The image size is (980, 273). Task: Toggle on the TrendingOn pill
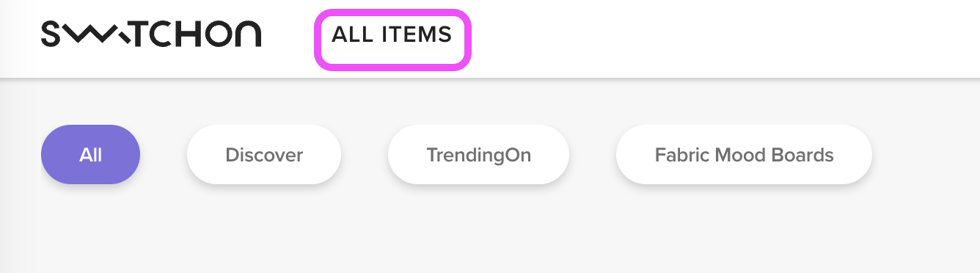[x=478, y=155]
